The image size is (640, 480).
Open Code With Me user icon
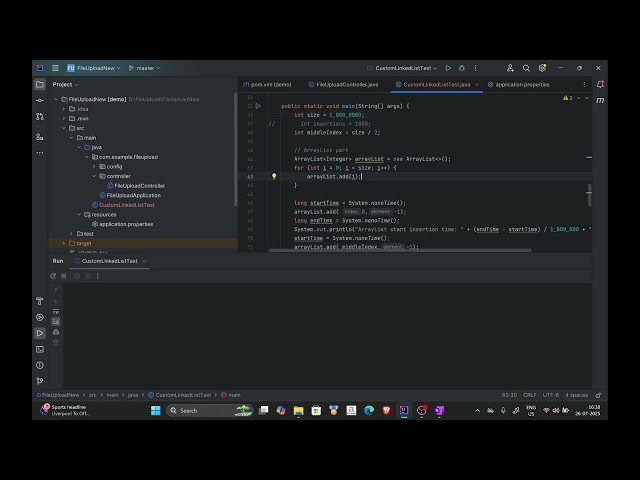[510, 68]
